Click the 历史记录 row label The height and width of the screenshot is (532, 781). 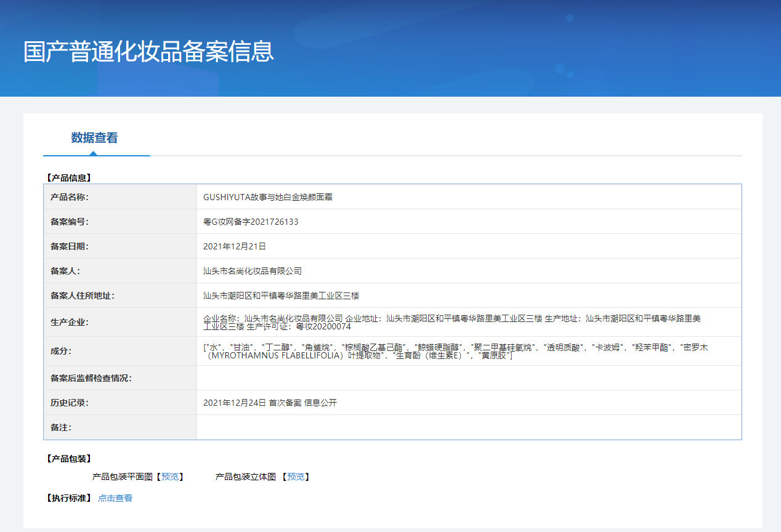[70, 403]
